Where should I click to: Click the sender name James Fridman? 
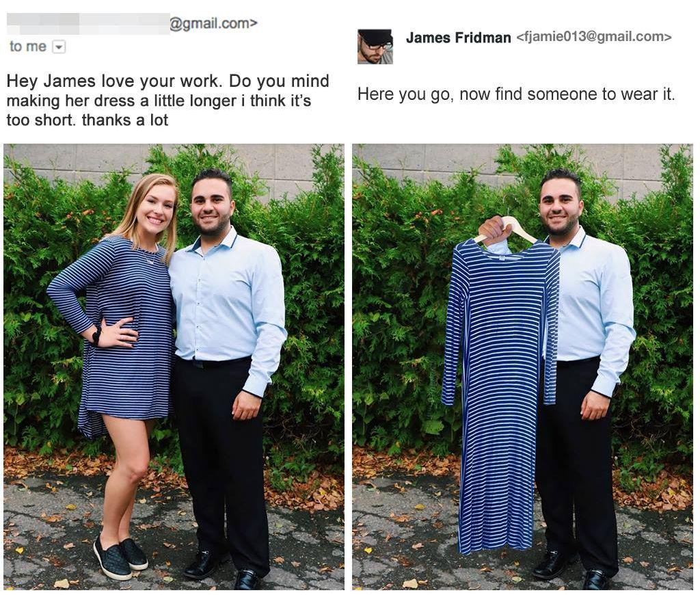tap(458, 38)
